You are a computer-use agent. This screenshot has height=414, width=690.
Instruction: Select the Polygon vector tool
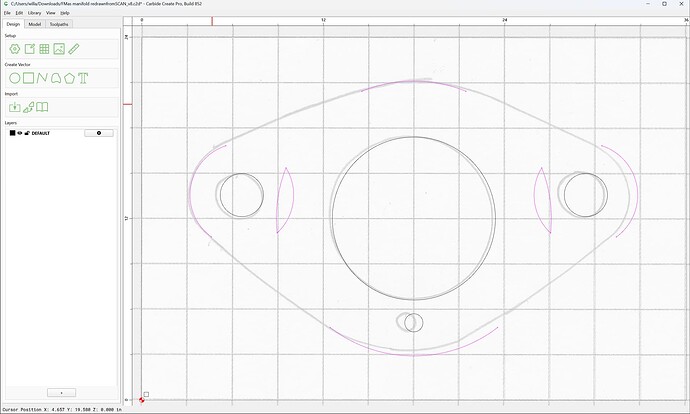pyautogui.click(x=69, y=78)
